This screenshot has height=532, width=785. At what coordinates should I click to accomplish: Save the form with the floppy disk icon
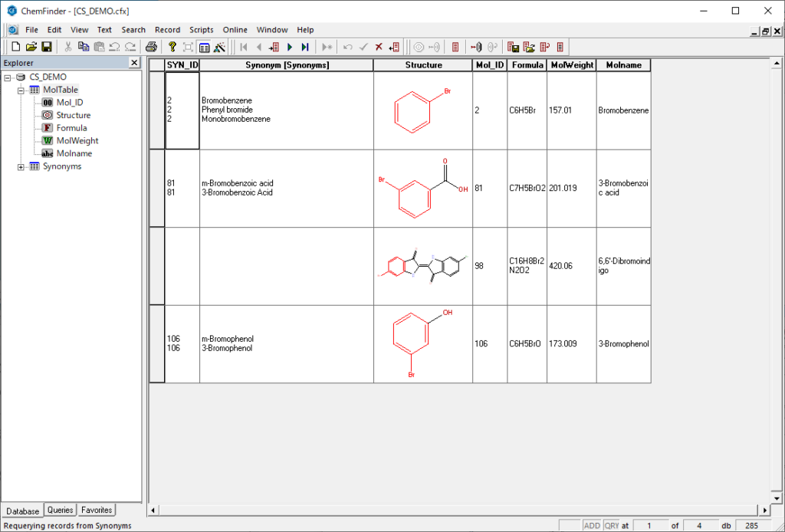pyautogui.click(x=46, y=47)
